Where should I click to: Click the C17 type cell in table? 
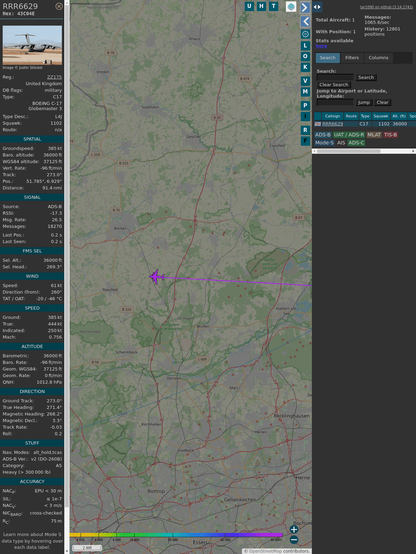coord(364,124)
